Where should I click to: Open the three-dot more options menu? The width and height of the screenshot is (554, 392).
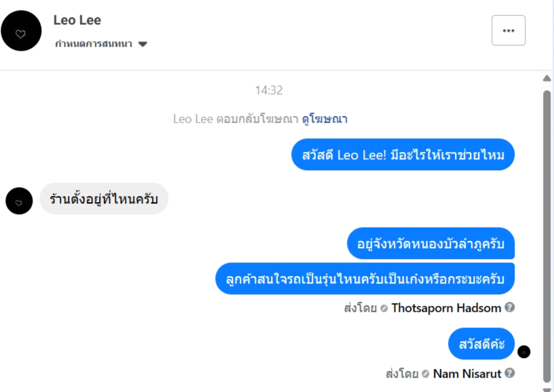click(508, 31)
